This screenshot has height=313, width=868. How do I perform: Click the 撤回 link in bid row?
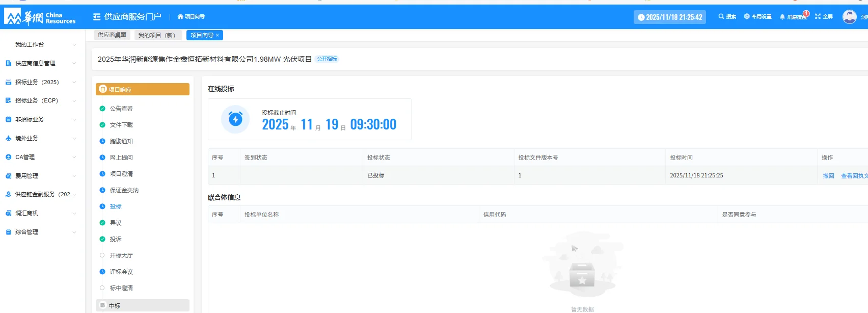click(829, 176)
